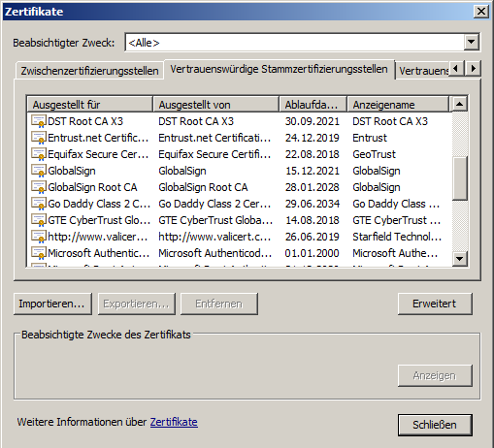The height and width of the screenshot is (448, 494).
Task: Click certificate icon for GlobalSign Root CA
Action: click(x=38, y=187)
